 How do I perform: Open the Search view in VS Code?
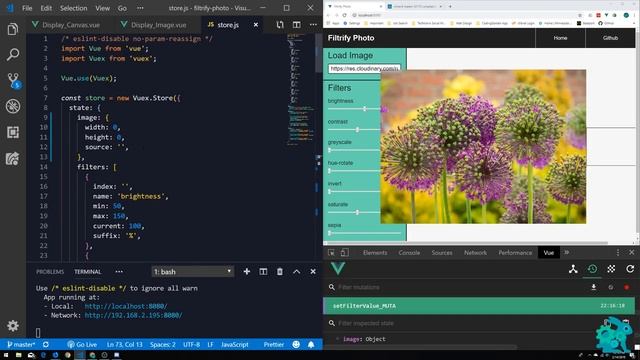pos(13,54)
